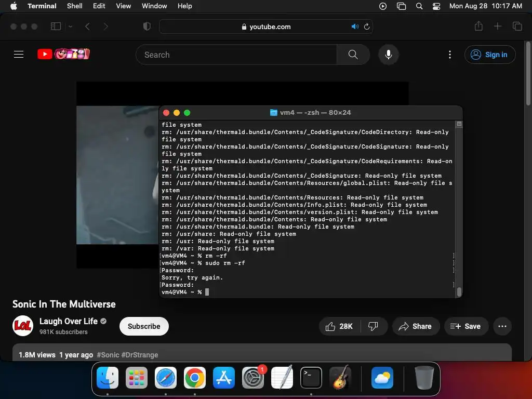Reload the YouTube page
Image resolution: width=532 pixels, height=399 pixels.
tap(367, 26)
